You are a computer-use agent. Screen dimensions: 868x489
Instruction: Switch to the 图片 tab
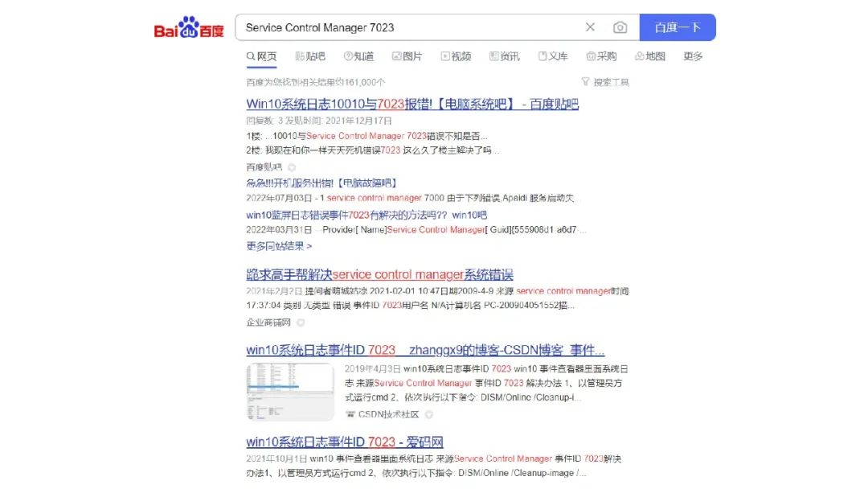(407, 56)
